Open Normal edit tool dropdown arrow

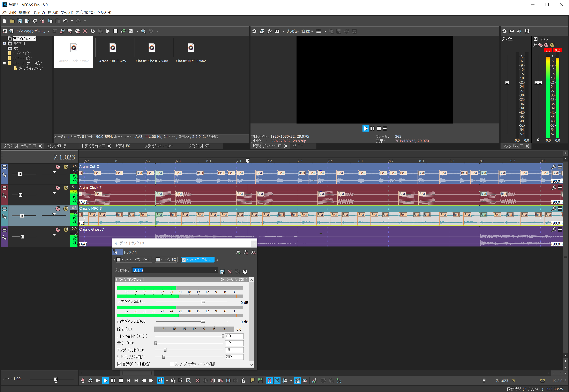point(167,381)
